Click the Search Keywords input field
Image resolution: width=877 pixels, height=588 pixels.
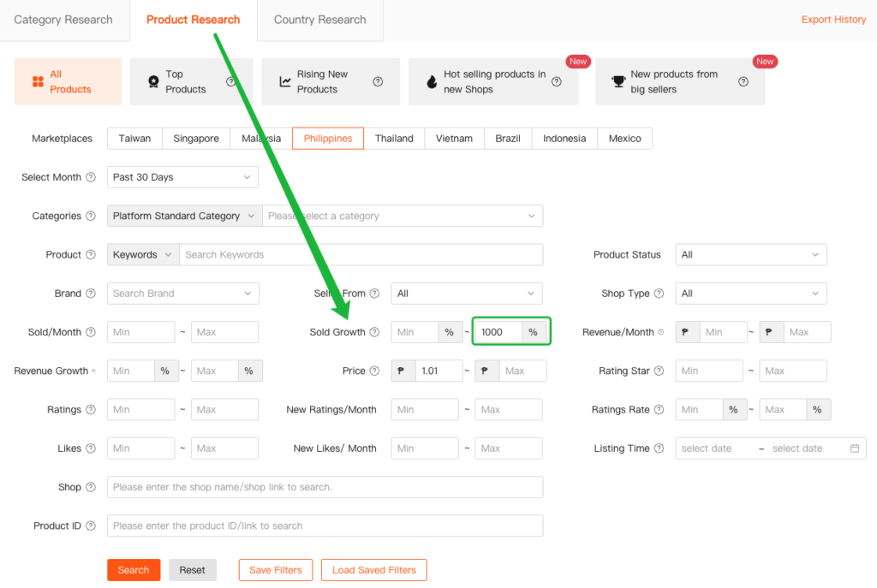[361, 255]
